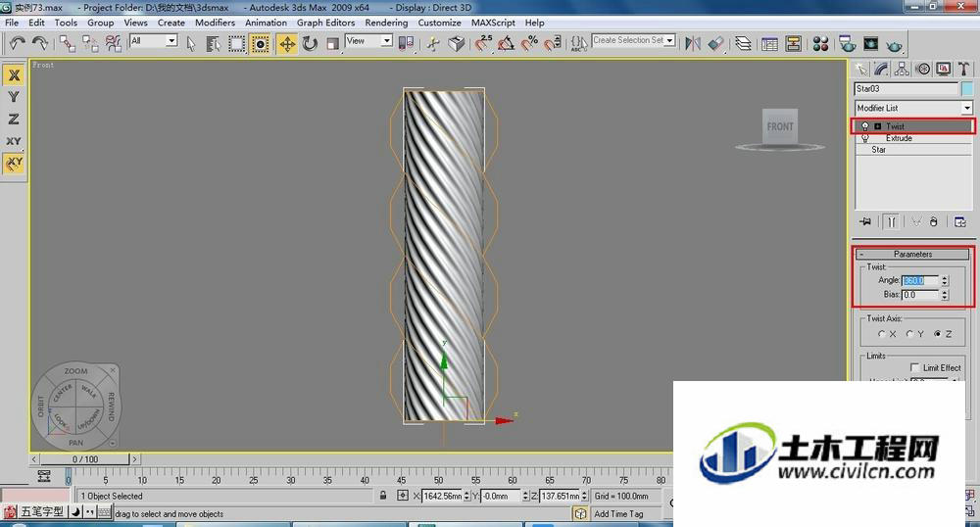Open the Schematic View icon
The image size is (980, 527).
point(793,43)
